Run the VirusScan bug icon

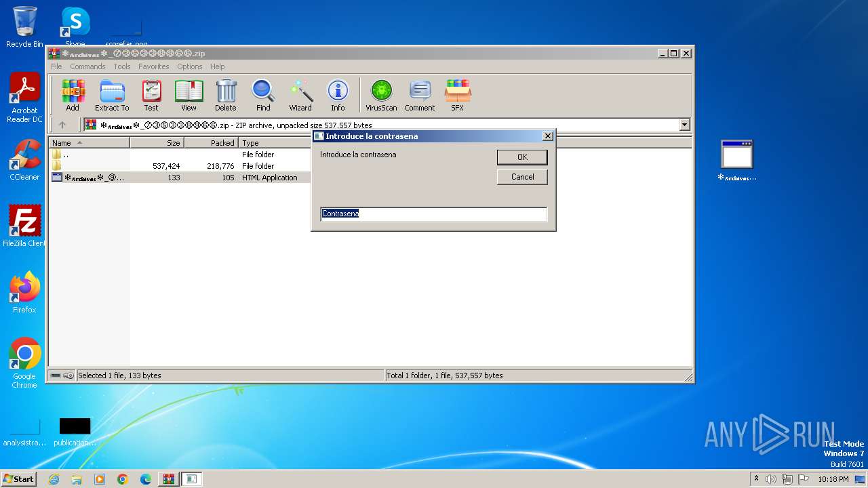[x=381, y=95]
